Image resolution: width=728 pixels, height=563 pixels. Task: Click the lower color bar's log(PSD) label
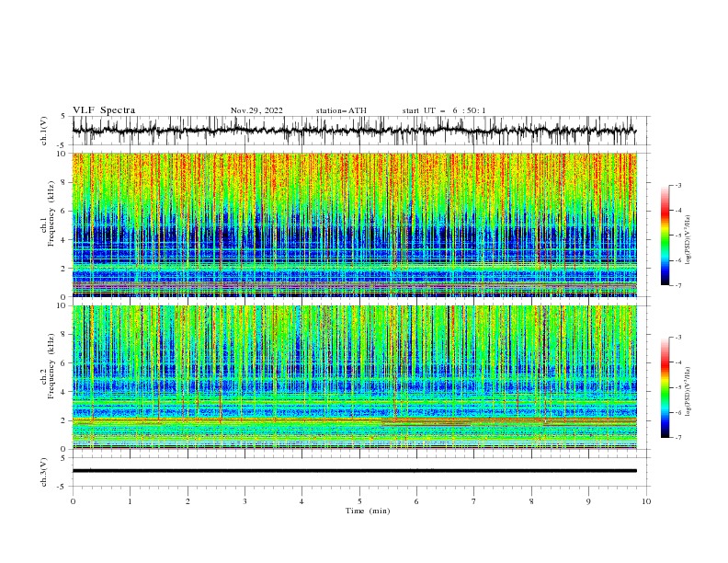pos(688,392)
